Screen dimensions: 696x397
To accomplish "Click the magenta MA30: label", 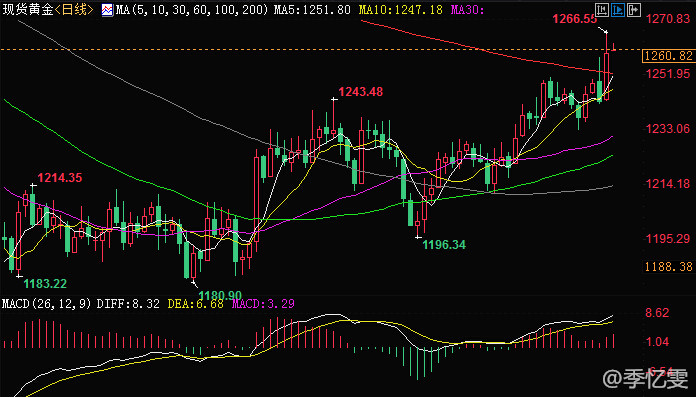I will click(467, 10).
